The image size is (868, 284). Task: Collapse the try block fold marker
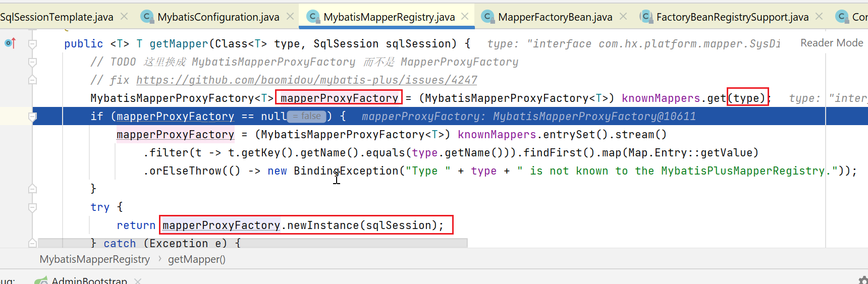[32, 207]
